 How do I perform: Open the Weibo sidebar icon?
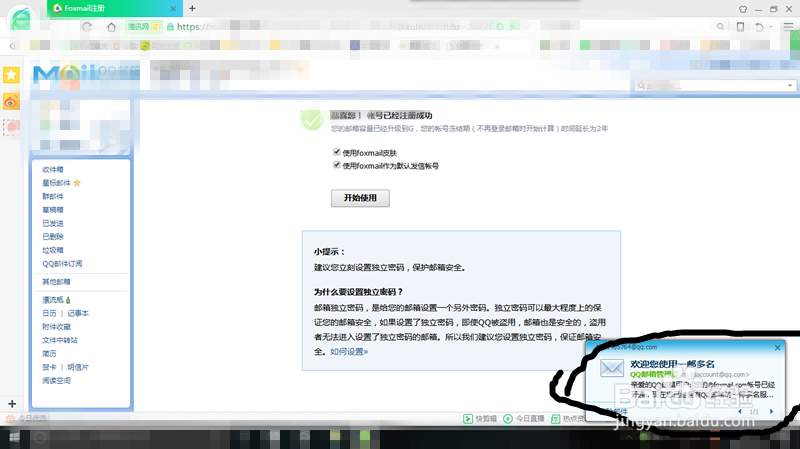(x=11, y=102)
